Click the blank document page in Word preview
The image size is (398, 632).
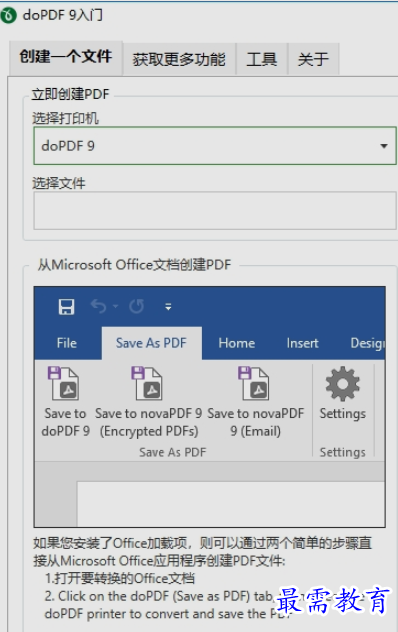231,503
